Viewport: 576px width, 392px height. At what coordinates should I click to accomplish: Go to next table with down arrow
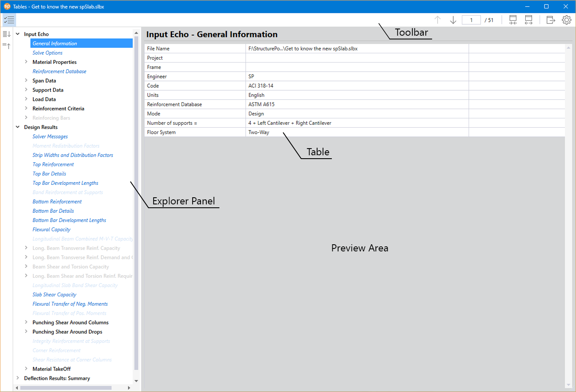tap(453, 20)
